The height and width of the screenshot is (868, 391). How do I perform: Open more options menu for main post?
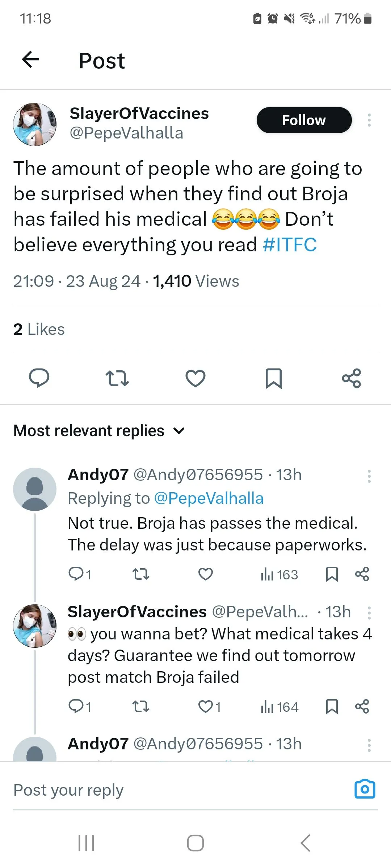[369, 120]
